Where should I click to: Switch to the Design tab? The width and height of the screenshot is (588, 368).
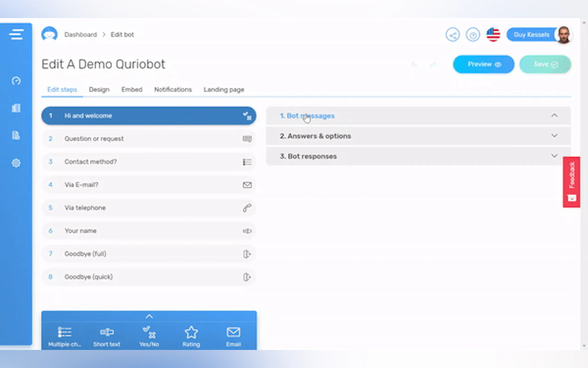click(99, 89)
